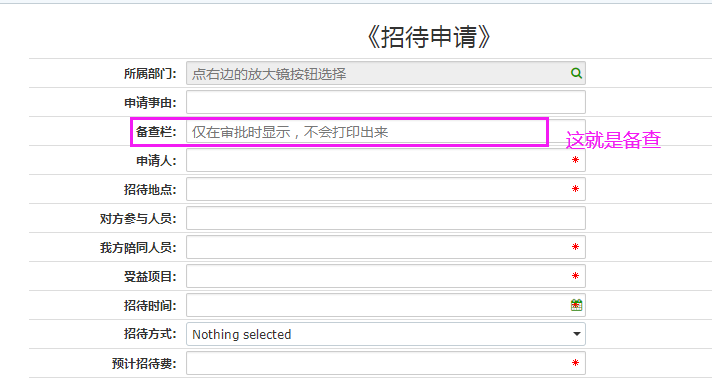The image size is (712, 378).
Task: Click the 所属部门 disabled text box
Action: coord(386,73)
